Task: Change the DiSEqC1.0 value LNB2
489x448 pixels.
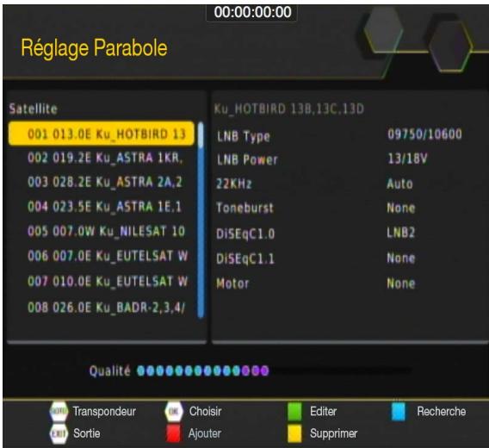Action: (x=400, y=233)
